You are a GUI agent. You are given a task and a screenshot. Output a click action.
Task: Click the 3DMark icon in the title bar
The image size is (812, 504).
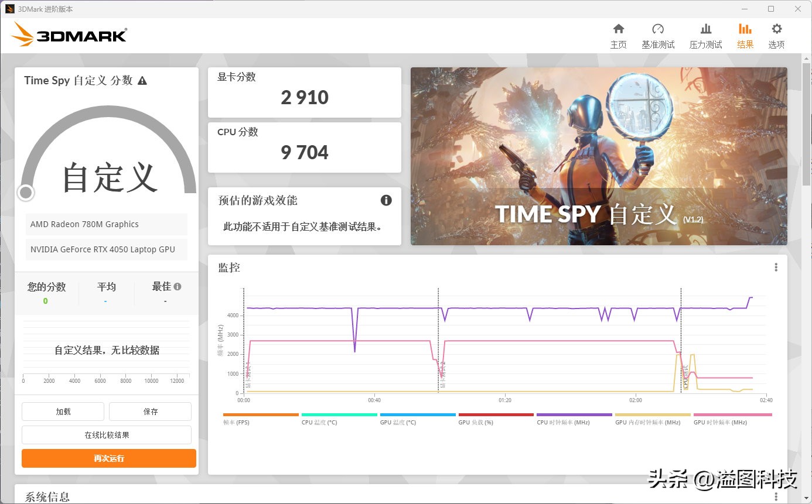(x=11, y=8)
